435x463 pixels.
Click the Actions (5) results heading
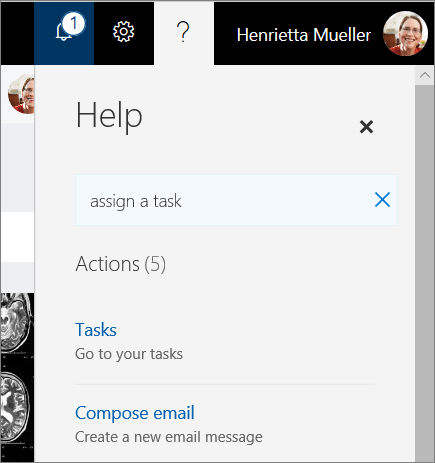[121, 264]
